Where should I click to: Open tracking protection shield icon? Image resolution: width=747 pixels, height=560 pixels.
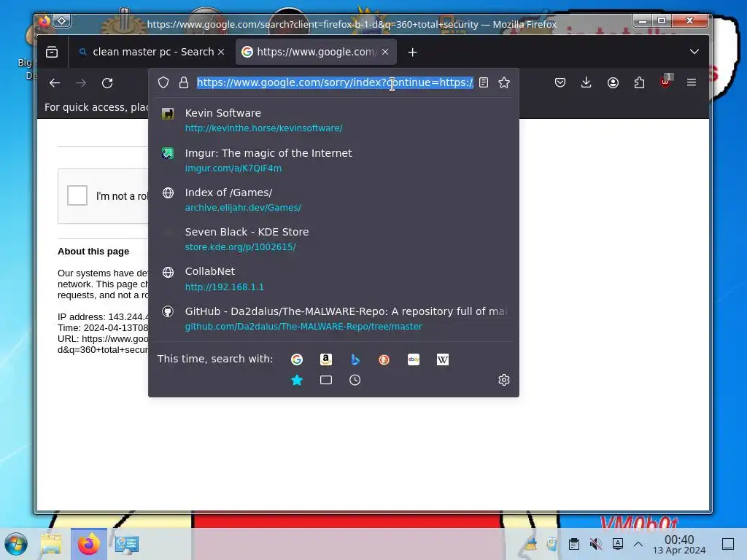[x=163, y=82]
